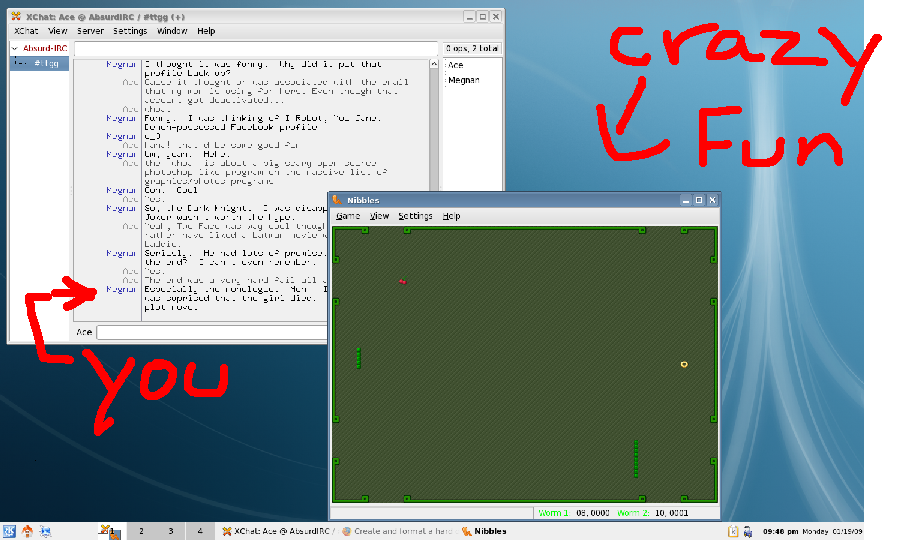Click the left green worm in Nibbles
This screenshot has width=898, height=560.
359,358
